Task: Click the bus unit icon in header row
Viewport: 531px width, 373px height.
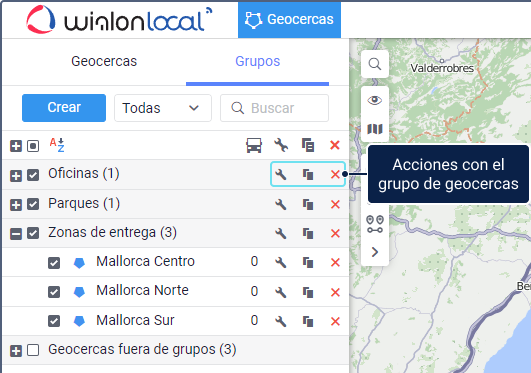Action: [x=254, y=145]
